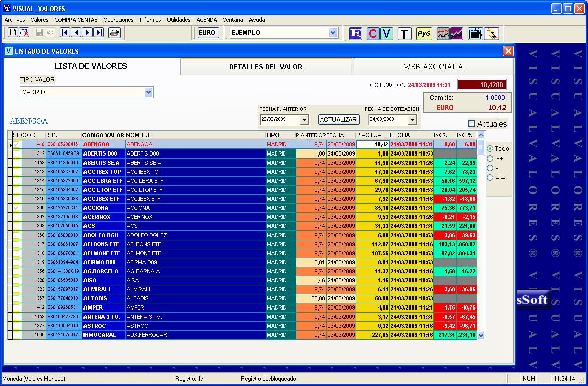Click the TIPO column header
This screenshot has width=588, height=386.
(x=280, y=135)
